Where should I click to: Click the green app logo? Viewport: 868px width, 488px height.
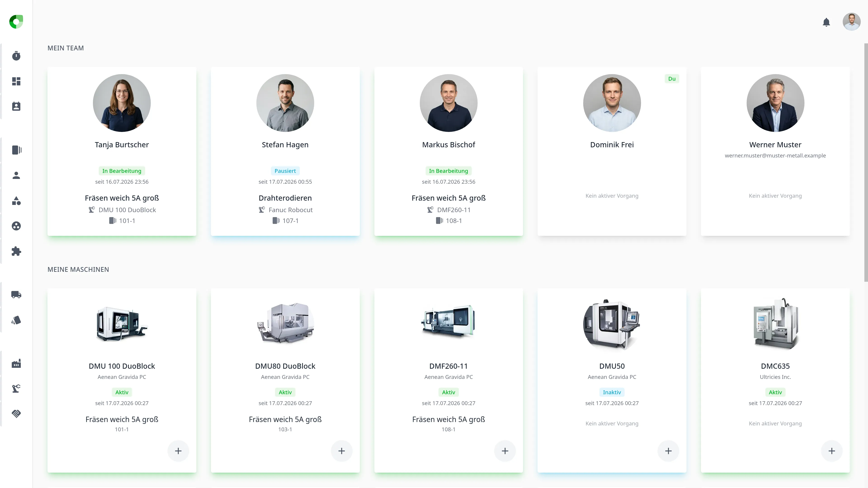[16, 22]
